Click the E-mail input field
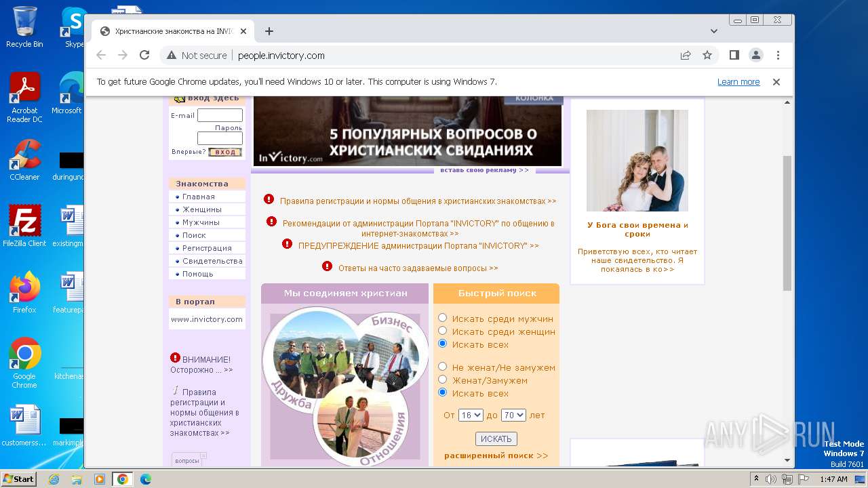Screen dimensions: 868x488 pos(220,115)
